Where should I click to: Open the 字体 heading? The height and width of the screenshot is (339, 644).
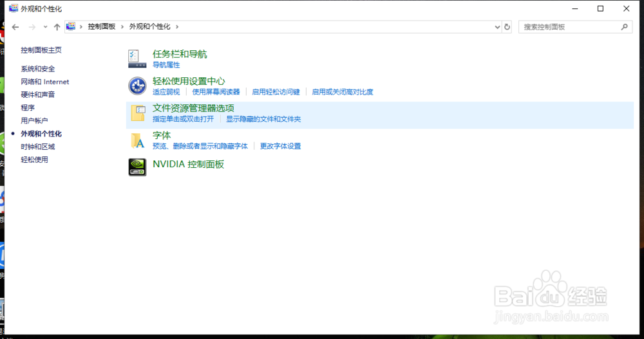pos(162,136)
